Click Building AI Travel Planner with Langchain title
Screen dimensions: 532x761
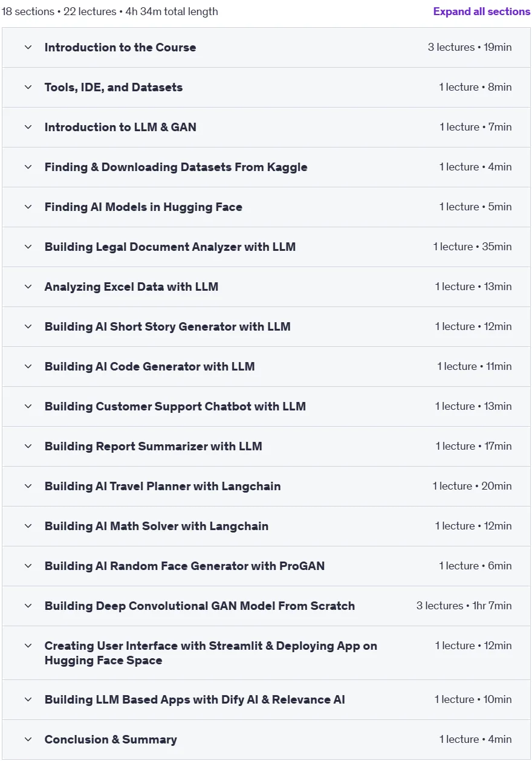pos(163,486)
